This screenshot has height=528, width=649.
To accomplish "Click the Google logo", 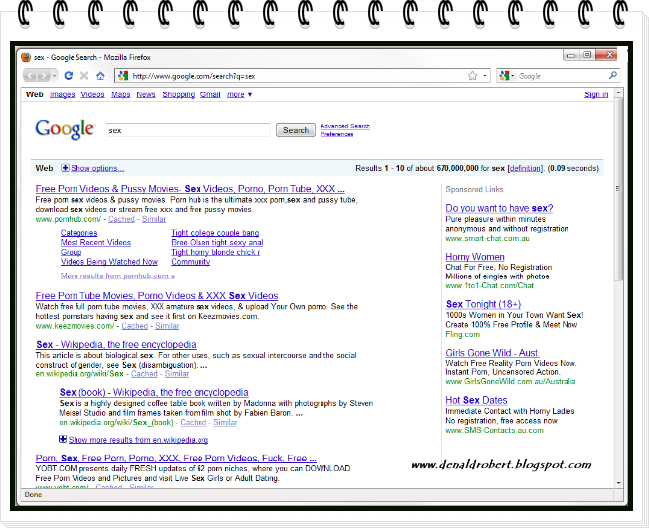I will tap(65, 129).
